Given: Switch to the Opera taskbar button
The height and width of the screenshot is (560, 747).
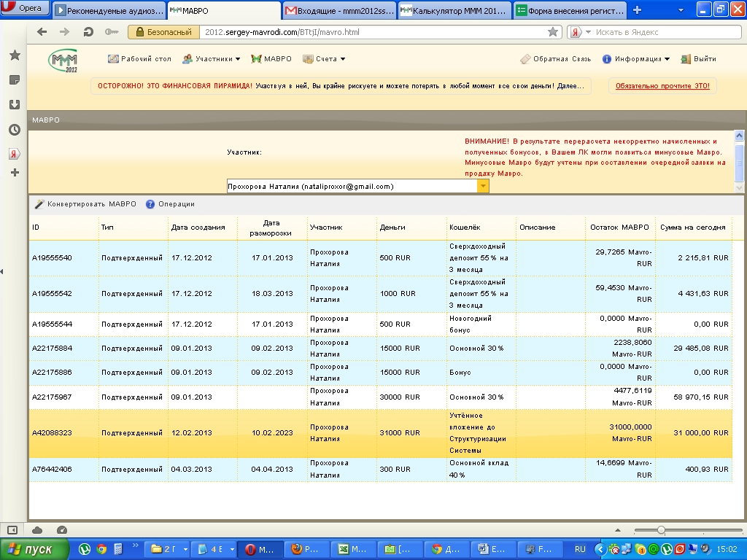Looking at the screenshot, I should click(260, 550).
